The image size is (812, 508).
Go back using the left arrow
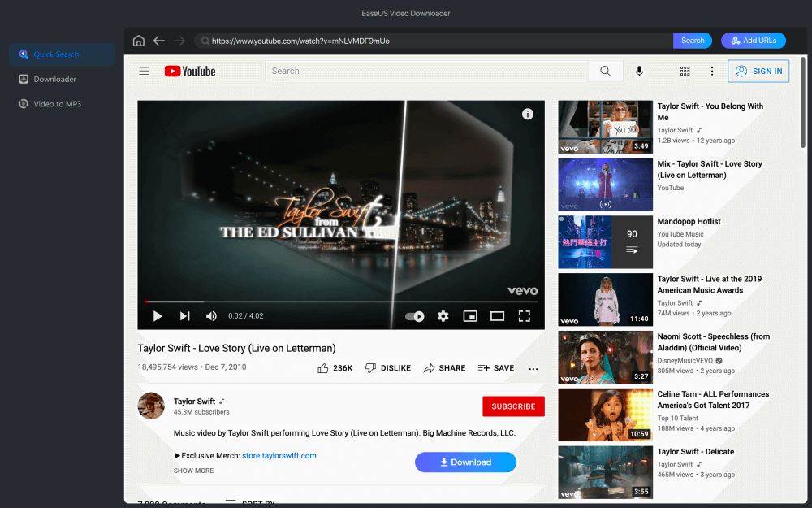click(159, 41)
